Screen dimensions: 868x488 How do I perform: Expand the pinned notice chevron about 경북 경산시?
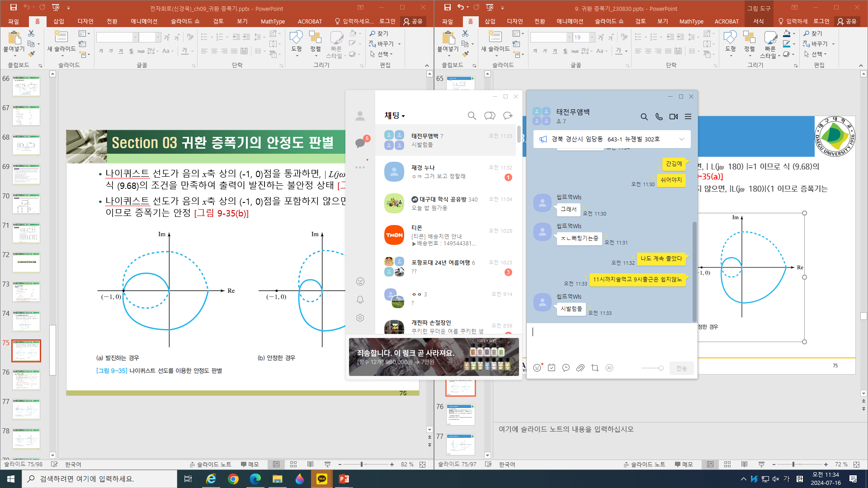[x=681, y=139]
